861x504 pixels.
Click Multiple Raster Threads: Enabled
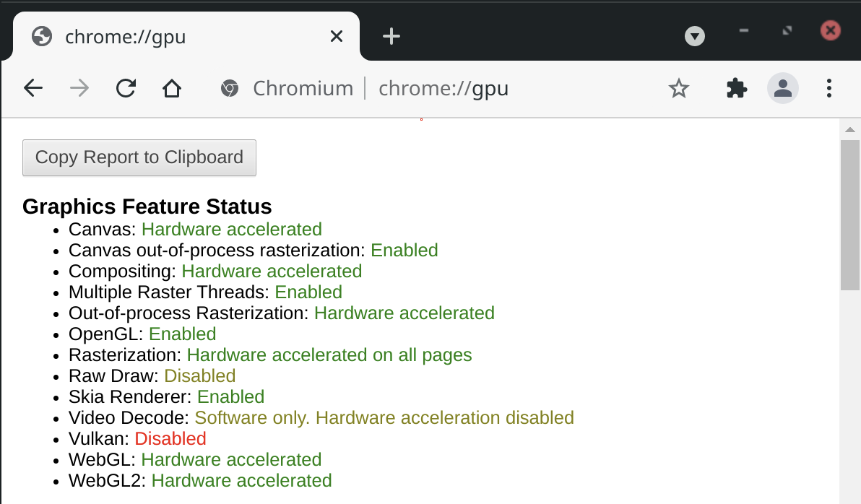tap(205, 292)
